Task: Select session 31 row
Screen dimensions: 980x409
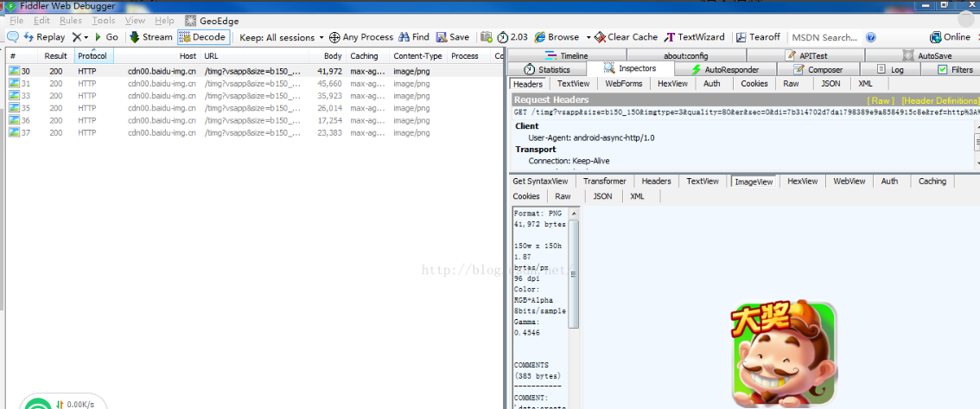Action: [253, 83]
